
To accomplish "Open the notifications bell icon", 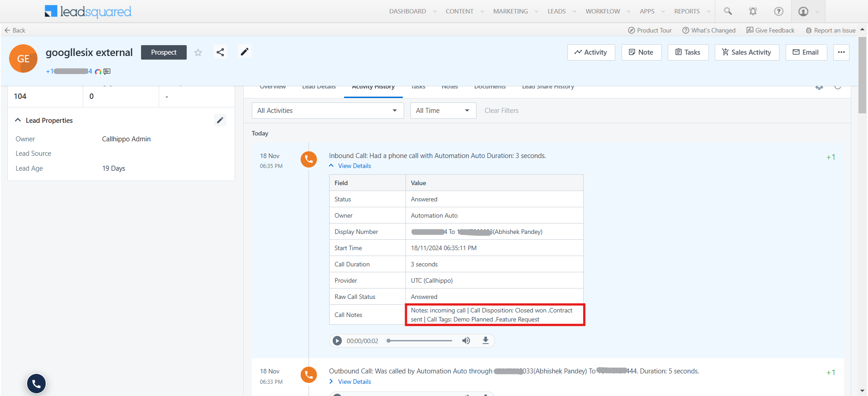I will [753, 11].
